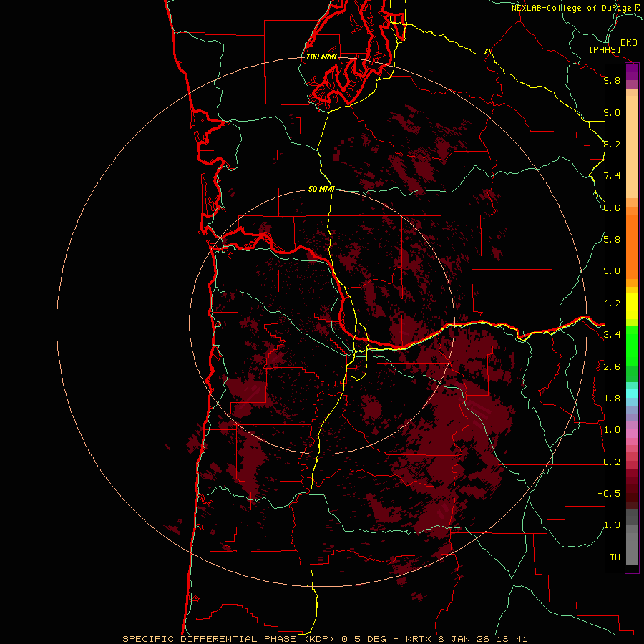Click the 7.4 scale value
644x644 pixels.
point(612,176)
